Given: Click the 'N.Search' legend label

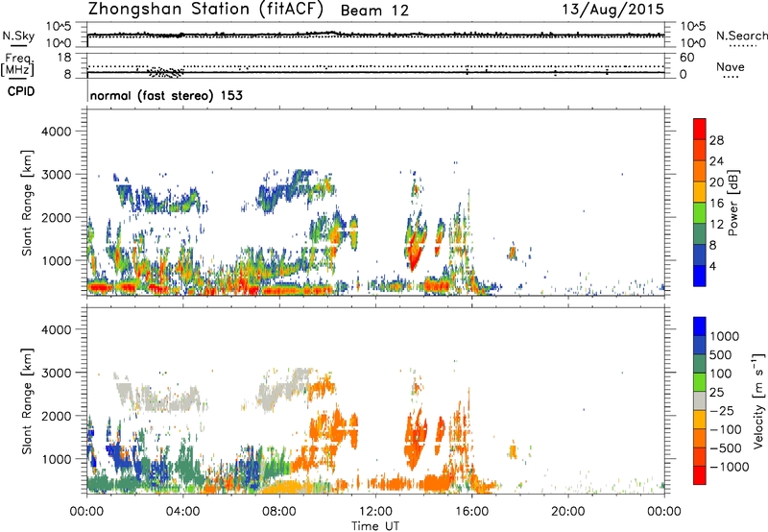Looking at the screenshot, I should point(741,36).
